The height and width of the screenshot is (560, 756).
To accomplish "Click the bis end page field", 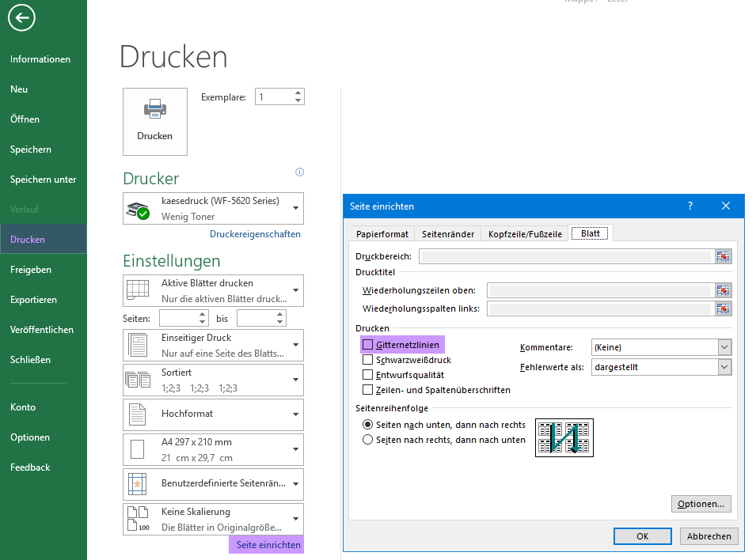I will [x=261, y=318].
